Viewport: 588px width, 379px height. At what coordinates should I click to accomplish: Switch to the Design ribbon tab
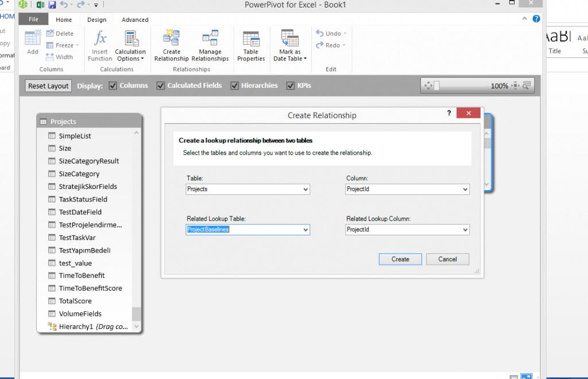coord(96,20)
